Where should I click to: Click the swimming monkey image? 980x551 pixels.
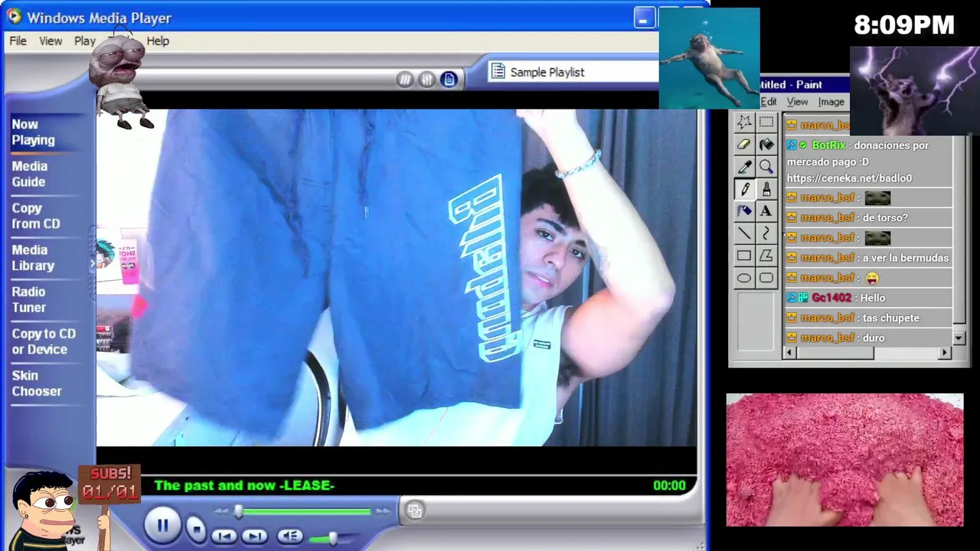pos(709,58)
